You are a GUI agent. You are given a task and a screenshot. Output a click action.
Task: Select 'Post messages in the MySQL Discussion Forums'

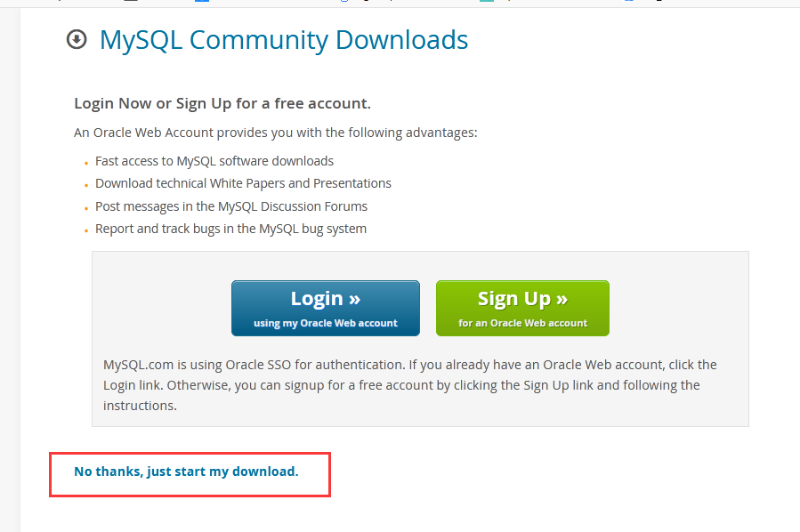231,206
